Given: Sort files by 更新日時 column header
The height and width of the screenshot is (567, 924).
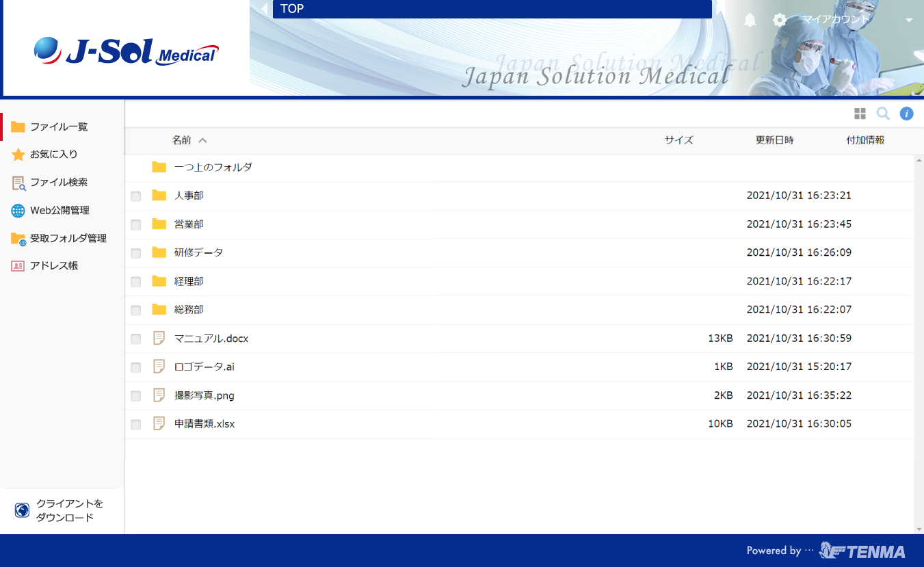Looking at the screenshot, I should (x=774, y=140).
